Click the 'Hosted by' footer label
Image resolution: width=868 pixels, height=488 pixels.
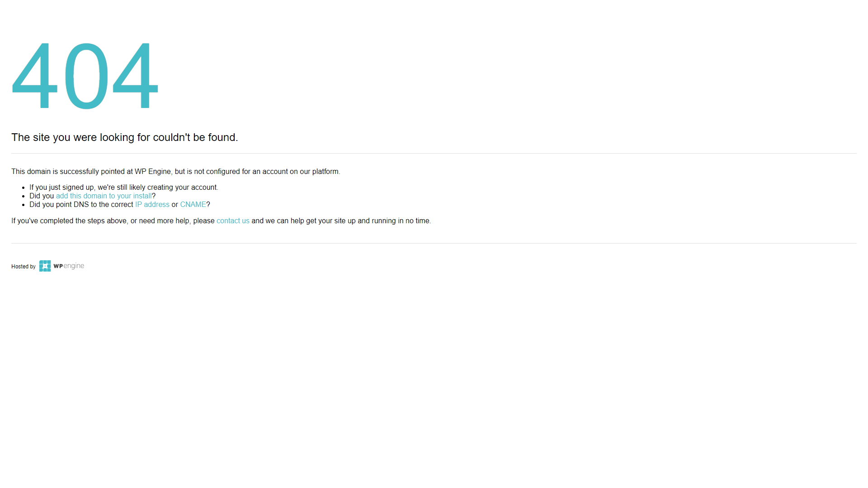24,267
